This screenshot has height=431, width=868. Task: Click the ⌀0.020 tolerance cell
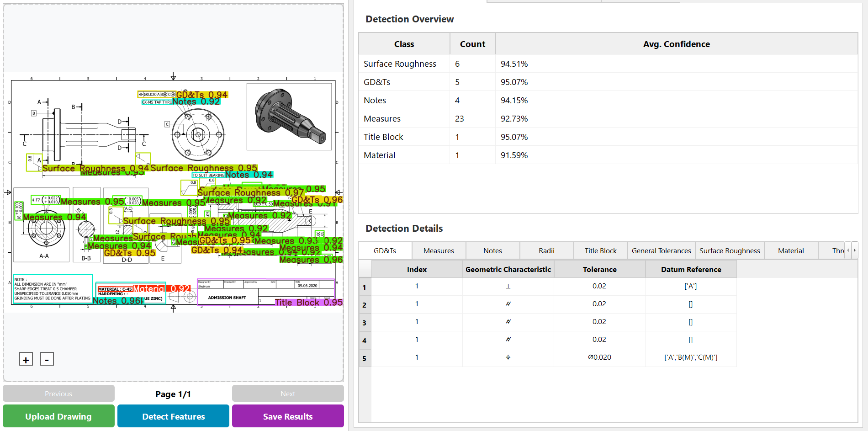(x=599, y=357)
